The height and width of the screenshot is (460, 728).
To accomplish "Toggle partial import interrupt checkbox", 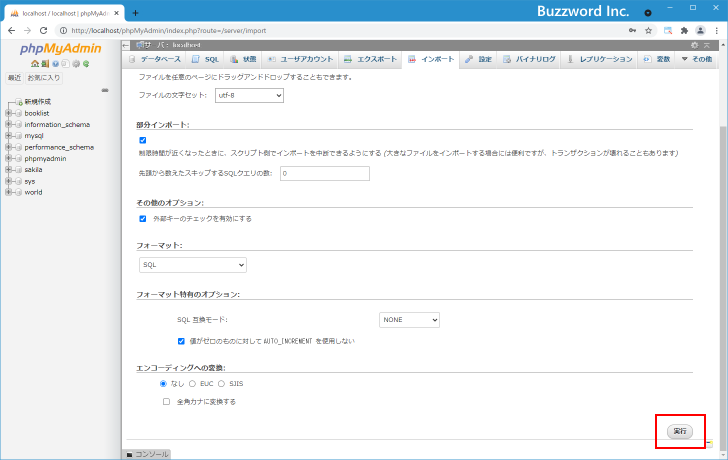I will click(x=143, y=140).
